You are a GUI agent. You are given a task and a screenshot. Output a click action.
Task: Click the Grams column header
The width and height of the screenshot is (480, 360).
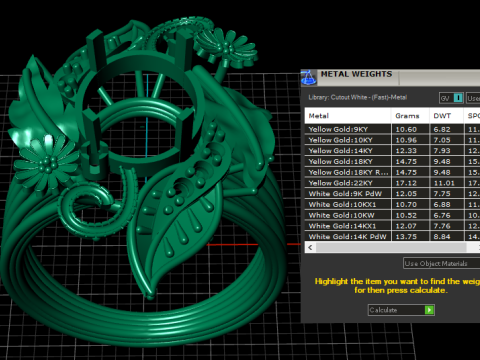[x=410, y=116]
